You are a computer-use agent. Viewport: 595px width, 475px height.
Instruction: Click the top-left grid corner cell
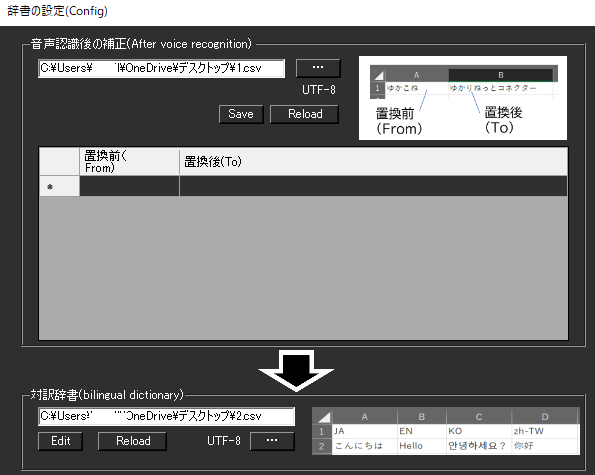[59, 162]
